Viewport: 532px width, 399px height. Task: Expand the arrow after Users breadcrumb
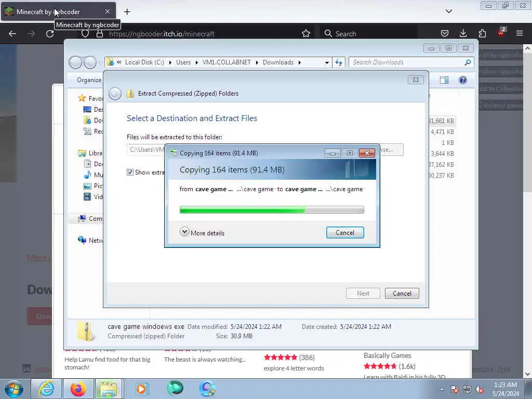[196, 62]
